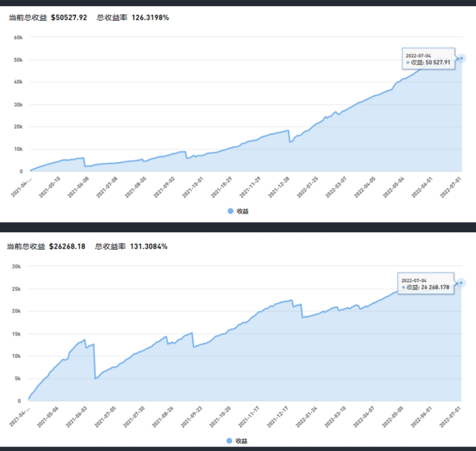Click the 收益 legend label under top chart
476x451 pixels.
click(x=242, y=211)
